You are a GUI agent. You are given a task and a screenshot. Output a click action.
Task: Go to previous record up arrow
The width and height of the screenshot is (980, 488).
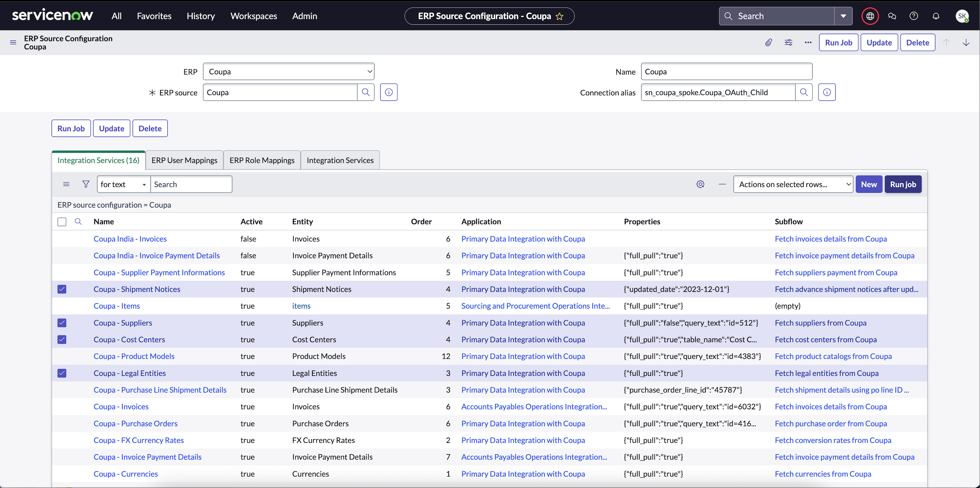[x=946, y=43]
